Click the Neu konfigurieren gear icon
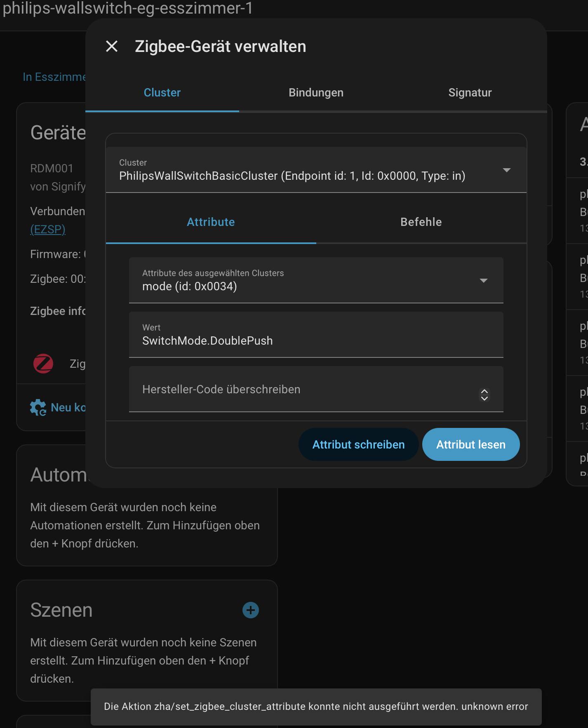This screenshot has width=588, height=728. (38, 407)
